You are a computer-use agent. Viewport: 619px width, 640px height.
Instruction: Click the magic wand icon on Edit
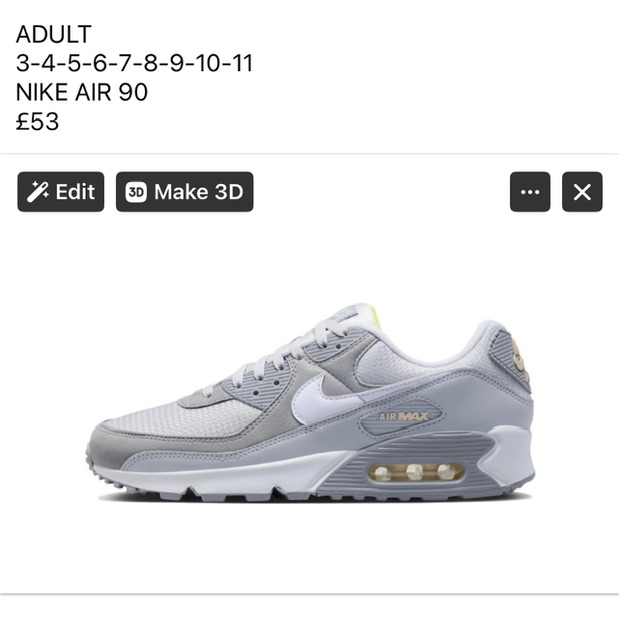[x=38, y=192]
